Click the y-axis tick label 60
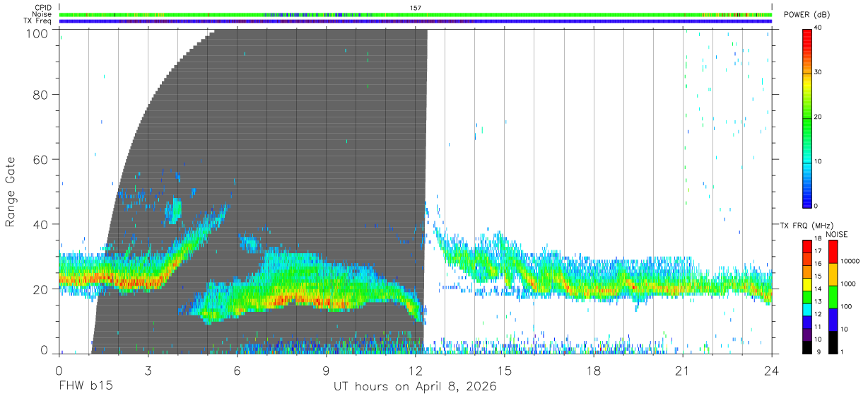 pyautogui.click(x=42, y=160)
